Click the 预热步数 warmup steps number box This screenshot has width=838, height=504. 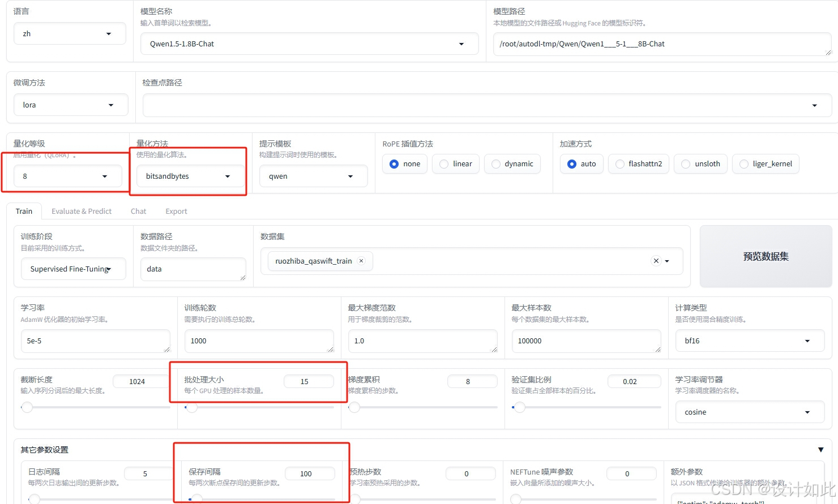click(471, 473)
